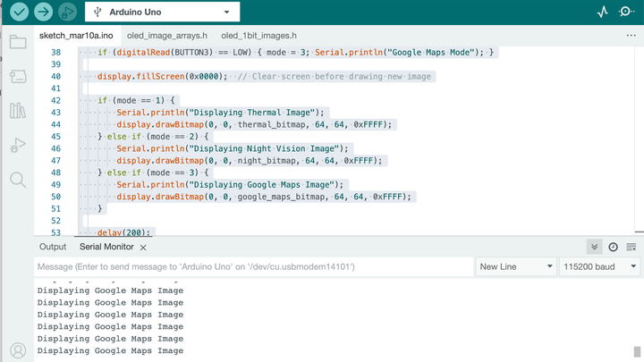This screenshot has height=362, width=644.
Task: Open the Serial Plotter
Action: (602, 13)
